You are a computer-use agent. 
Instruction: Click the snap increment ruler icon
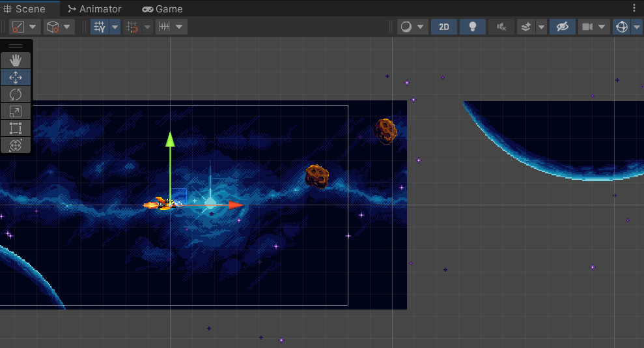click(x=164, y=27)
